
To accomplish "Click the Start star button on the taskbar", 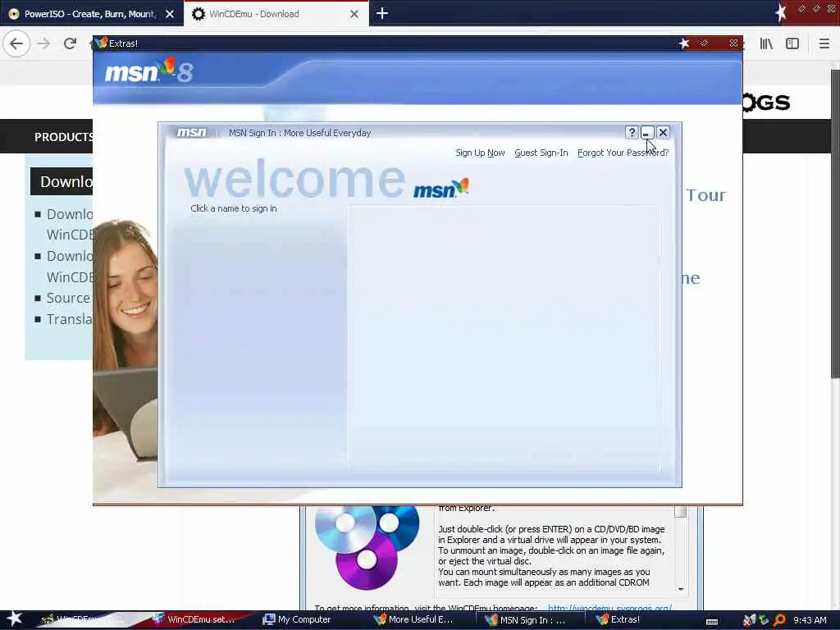I will (x=15, y=619).
